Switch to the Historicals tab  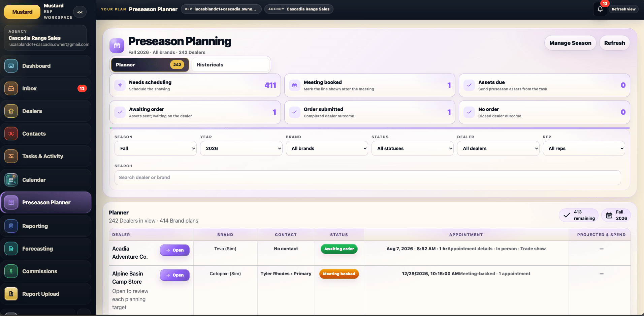click(231, 65)
